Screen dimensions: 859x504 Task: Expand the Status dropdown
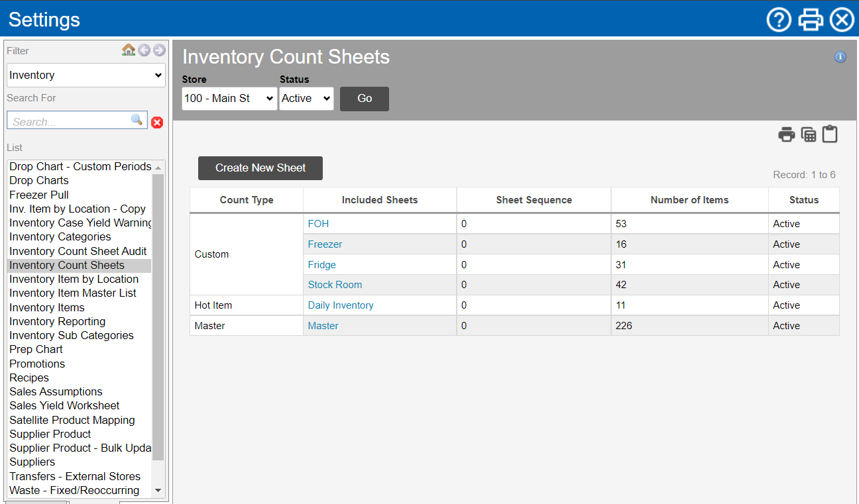click(306, 99)
